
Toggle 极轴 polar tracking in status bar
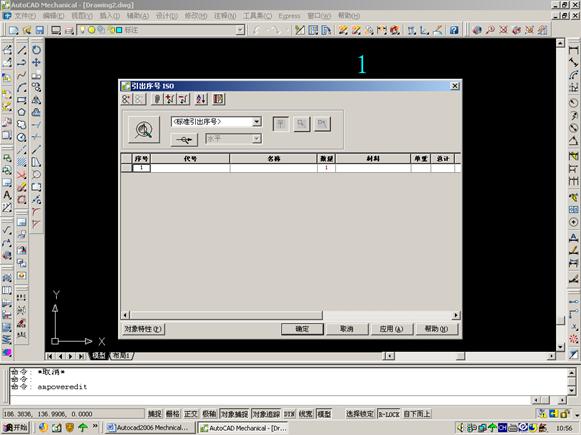point(209,414)
